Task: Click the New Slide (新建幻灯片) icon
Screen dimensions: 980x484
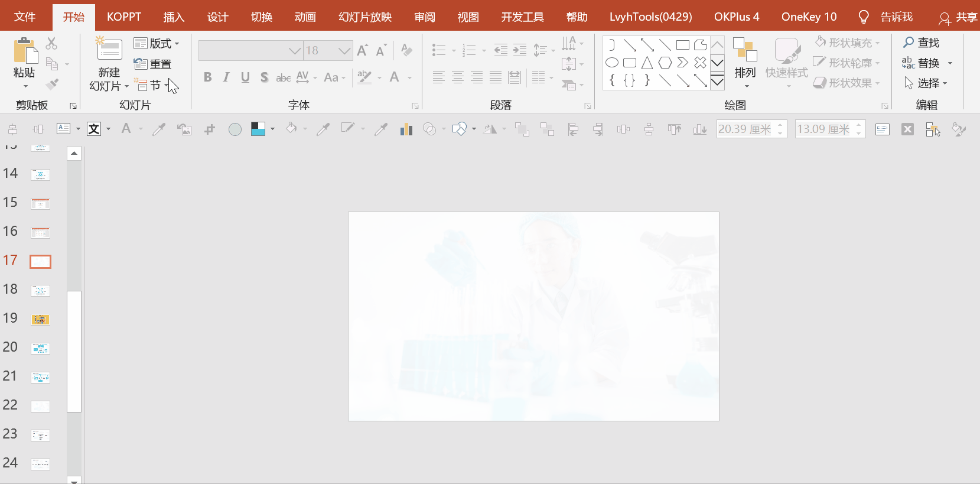Action: click(109, 50)
